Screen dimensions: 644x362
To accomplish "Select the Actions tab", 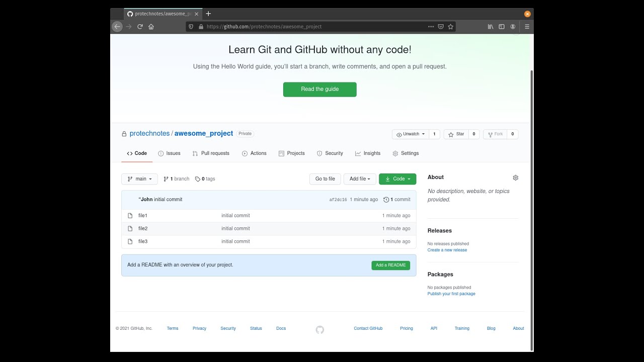I will (x=254, y=153).
